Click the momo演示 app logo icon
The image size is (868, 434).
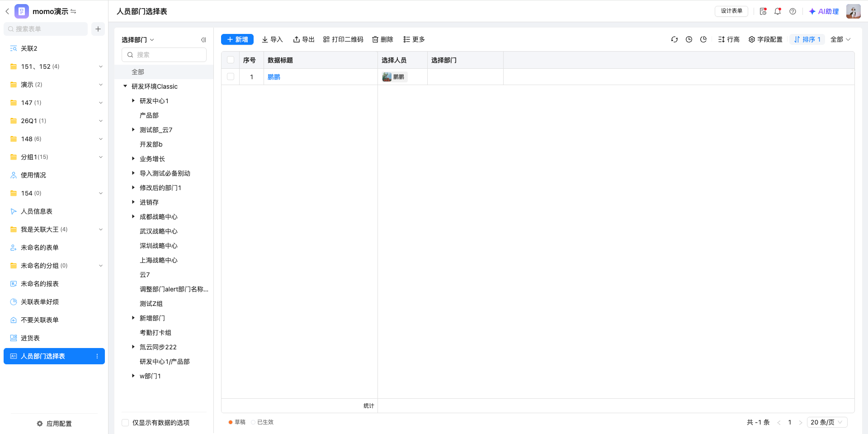22,11
